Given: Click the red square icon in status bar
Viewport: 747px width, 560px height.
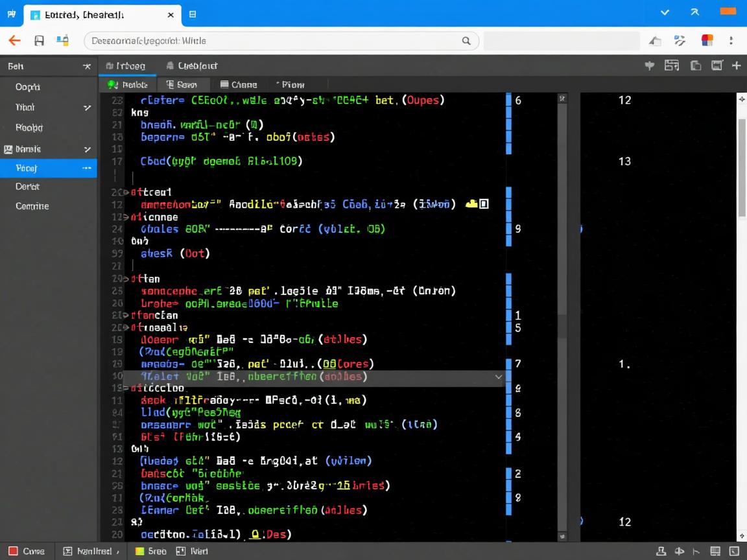Looking at the screenshot, I should 13,551.
